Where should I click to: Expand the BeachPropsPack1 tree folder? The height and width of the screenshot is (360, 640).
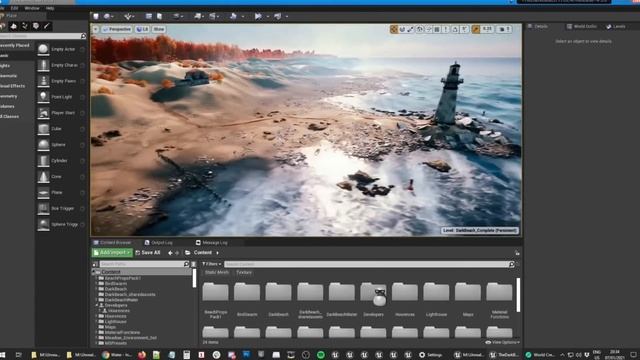pos(97,278)
